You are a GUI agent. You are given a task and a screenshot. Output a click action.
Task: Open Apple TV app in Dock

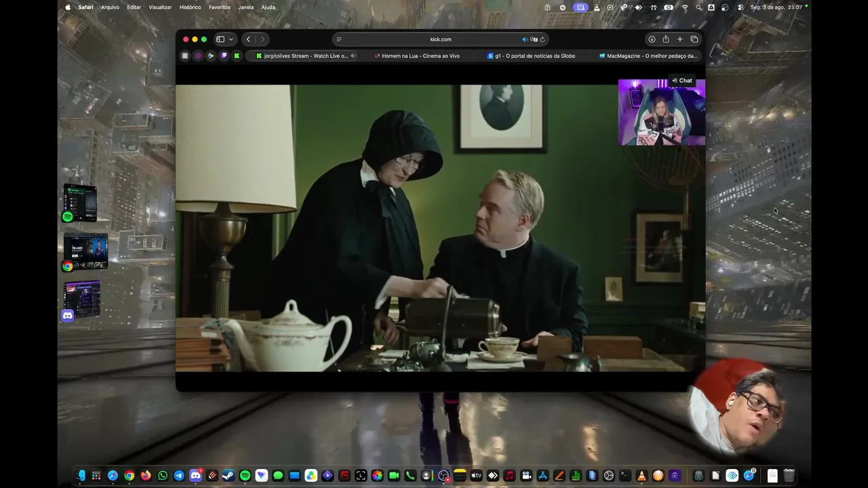[476, 476]
